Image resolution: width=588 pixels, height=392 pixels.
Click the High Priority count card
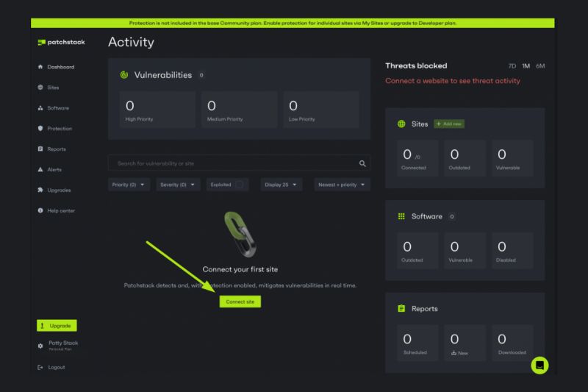tap(157, 110)
